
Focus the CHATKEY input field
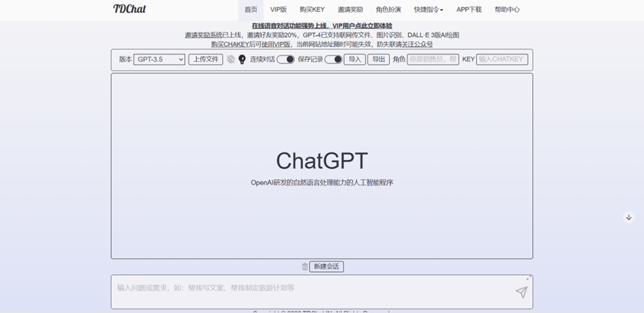[502, 59]
